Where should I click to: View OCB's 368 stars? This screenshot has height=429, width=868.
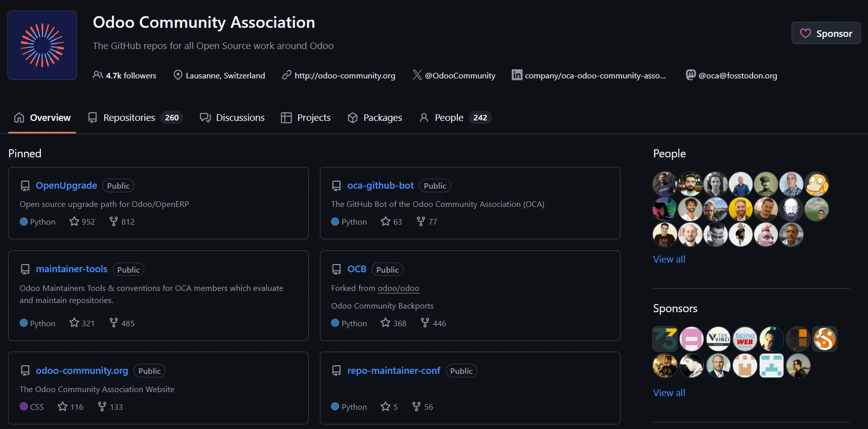tap(394, 323)
